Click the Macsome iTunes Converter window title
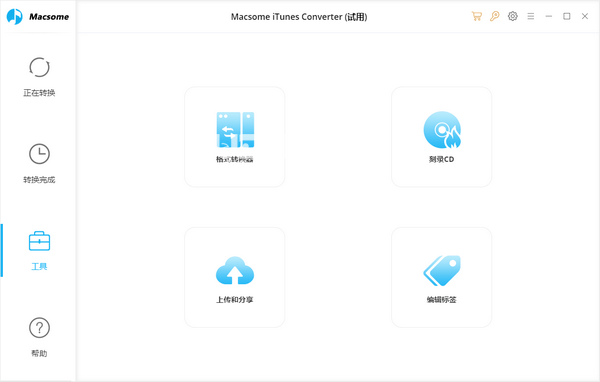 coord(299,17)
